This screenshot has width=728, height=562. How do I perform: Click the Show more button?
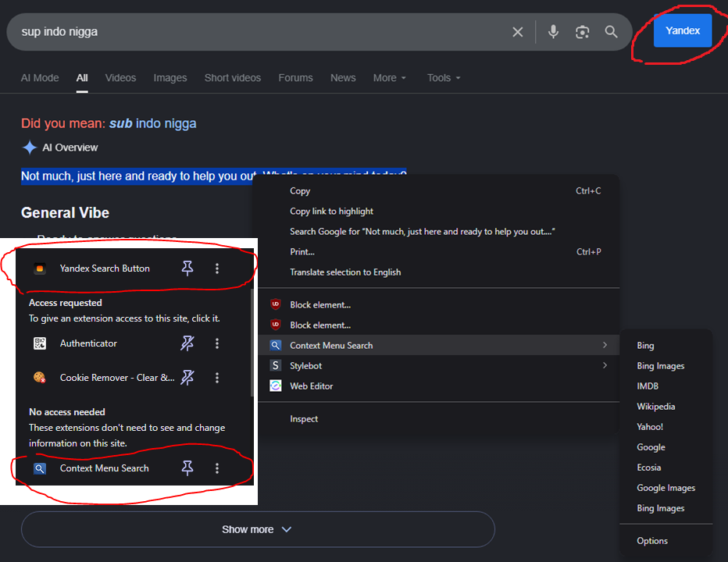(x=258, y=529)
